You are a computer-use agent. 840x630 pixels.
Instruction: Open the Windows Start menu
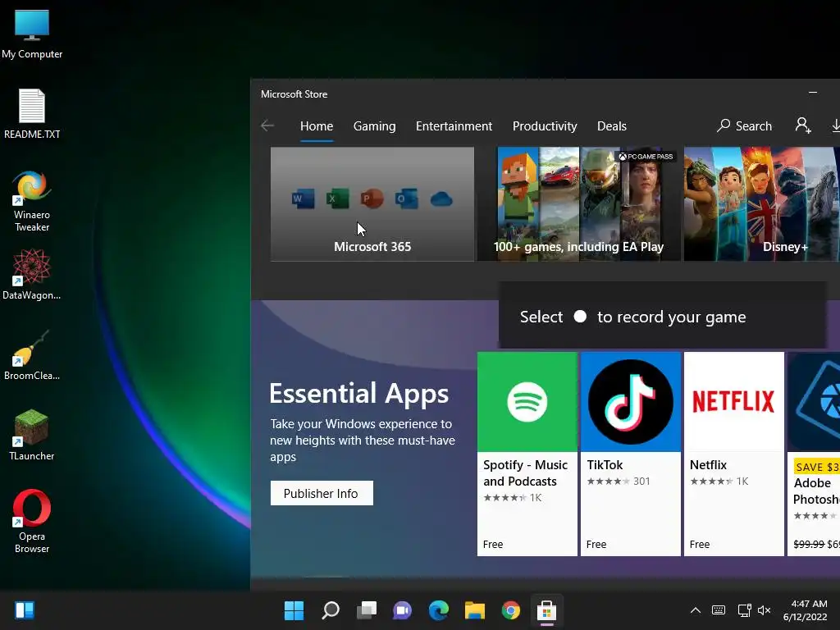[x=294, y=610]
